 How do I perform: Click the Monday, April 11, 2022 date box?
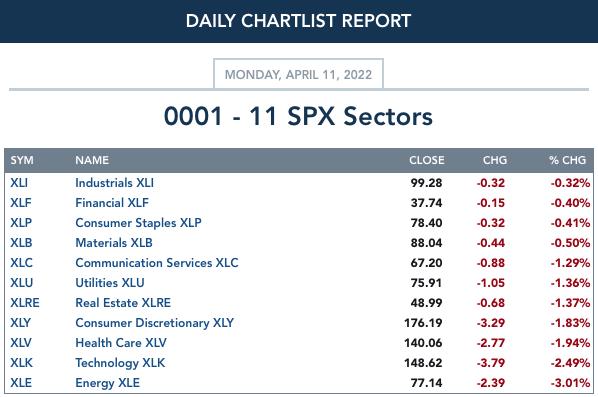pos(298,74)
